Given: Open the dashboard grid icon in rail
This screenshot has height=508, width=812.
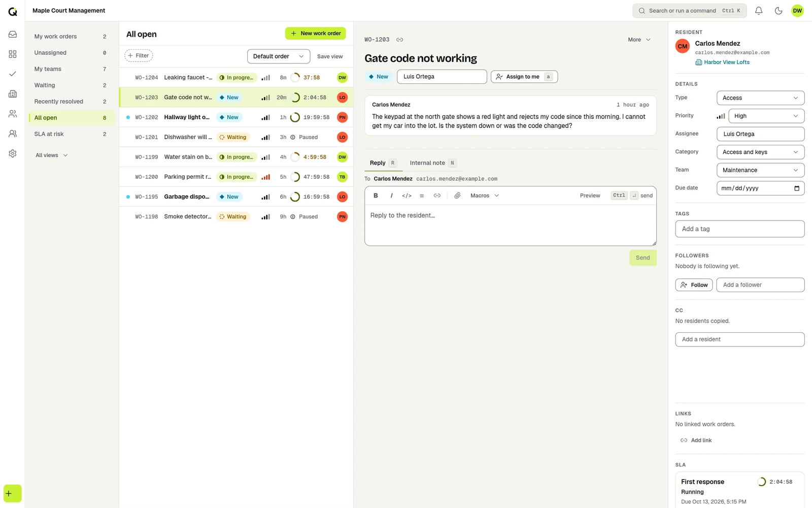Looking at the screenshot, I should [13, 54].
